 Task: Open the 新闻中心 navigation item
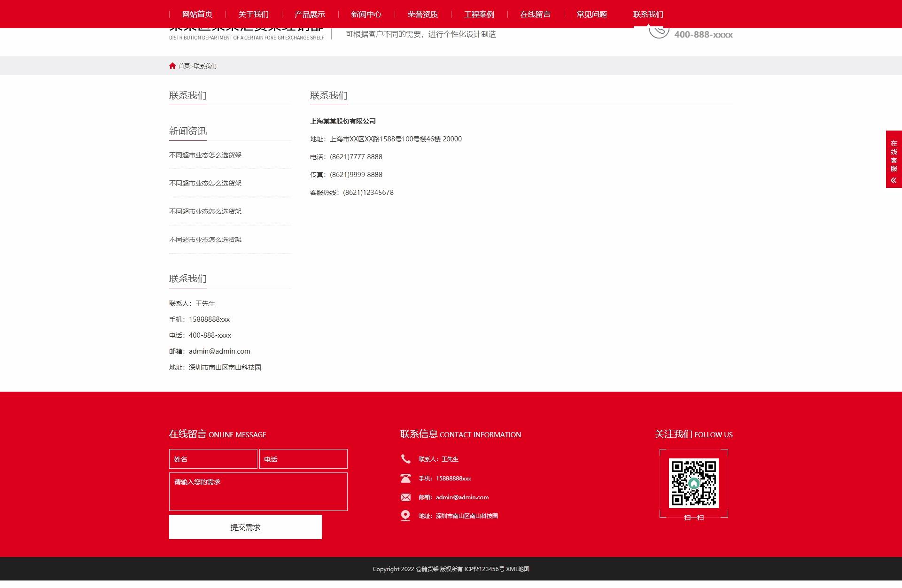[x=365, y=14]
